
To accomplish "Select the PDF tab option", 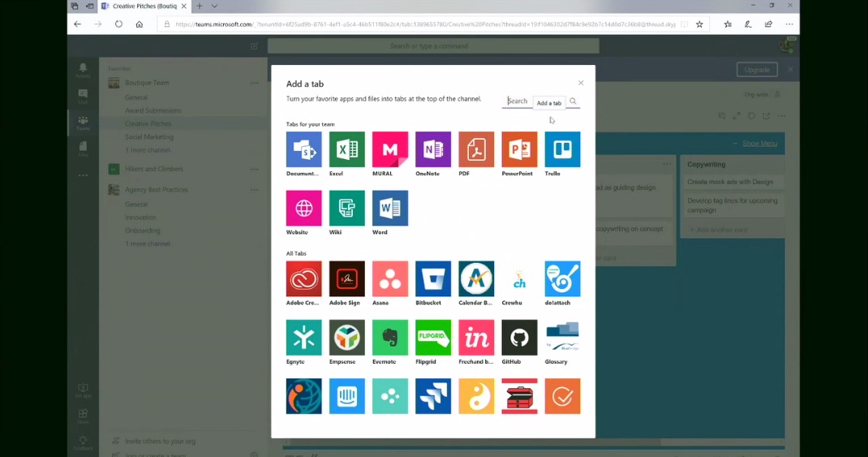I will [476, 149].
